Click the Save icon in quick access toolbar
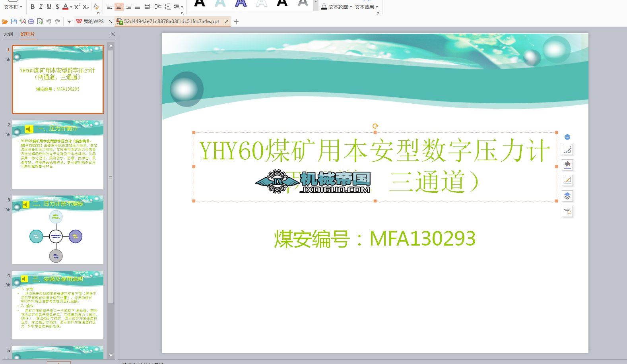Image resolution: width=627 pixels, height=364 pixels. tap(14, 21)
